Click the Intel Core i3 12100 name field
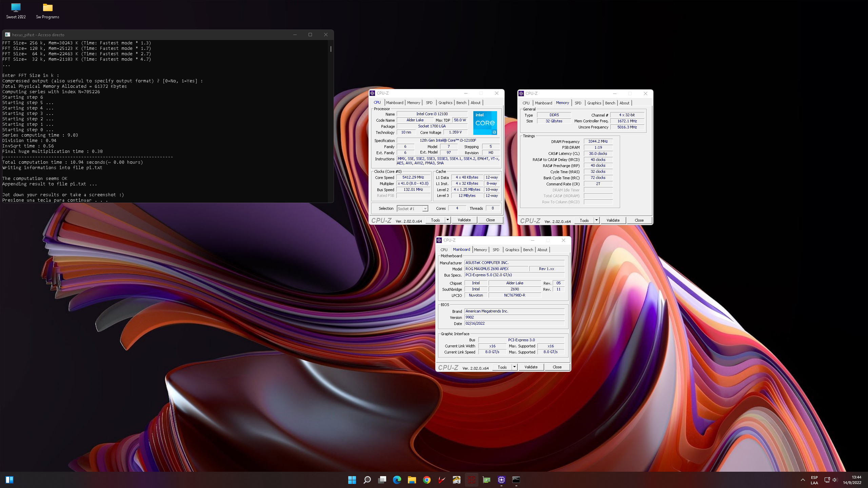Image resolution: width=868 pixels, height=488 pixels. (x=432, y=114)
